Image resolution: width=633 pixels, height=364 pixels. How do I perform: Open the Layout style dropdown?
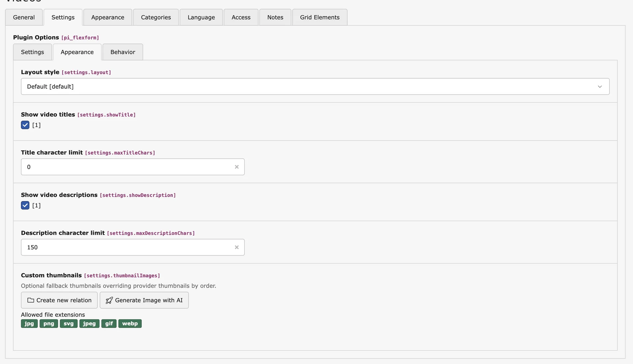[x=315, y=86]
